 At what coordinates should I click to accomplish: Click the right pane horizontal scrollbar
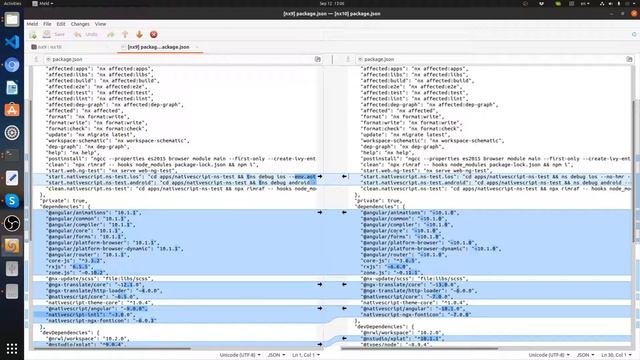click(420, 349)
